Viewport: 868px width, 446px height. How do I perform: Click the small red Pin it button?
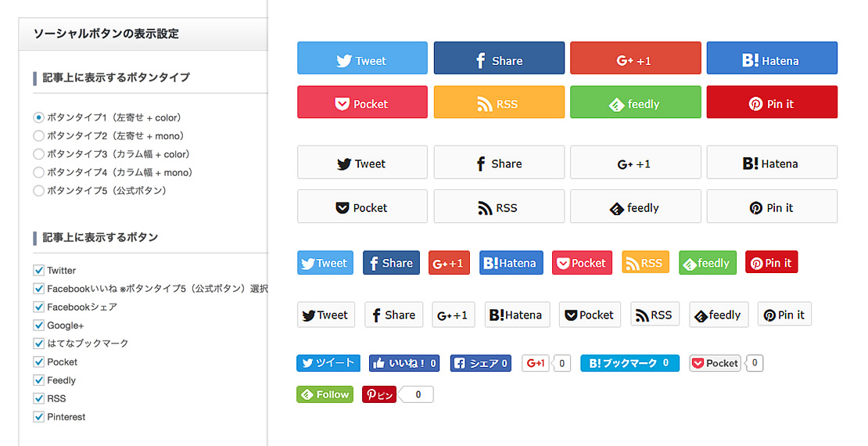772,263
